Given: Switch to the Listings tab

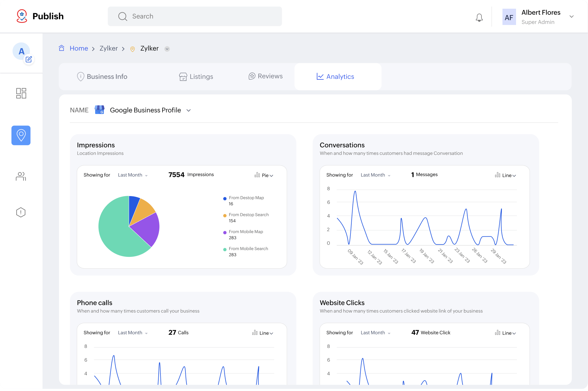Looking at the screenshot, I should tap(196, 77).
